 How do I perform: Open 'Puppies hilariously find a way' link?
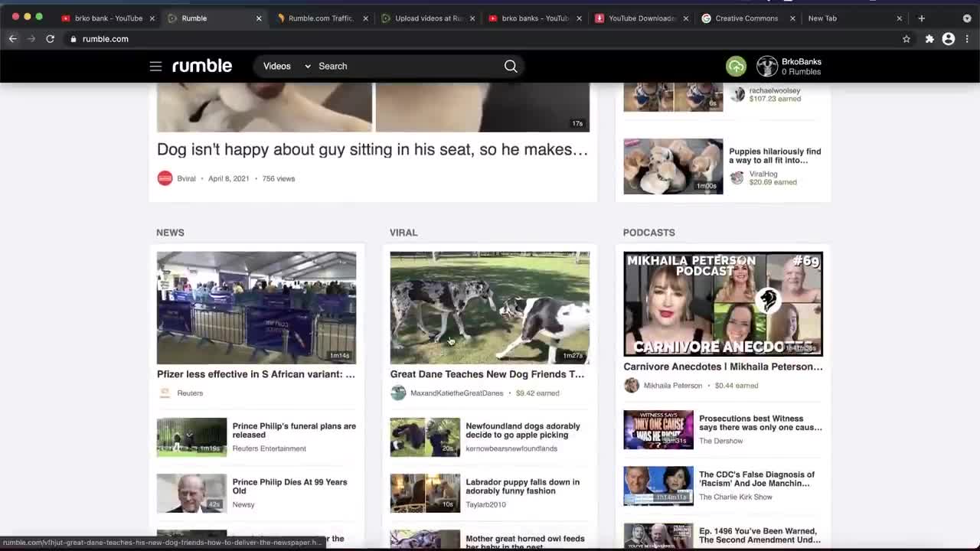pyautogui.click(x=775, y=156)
